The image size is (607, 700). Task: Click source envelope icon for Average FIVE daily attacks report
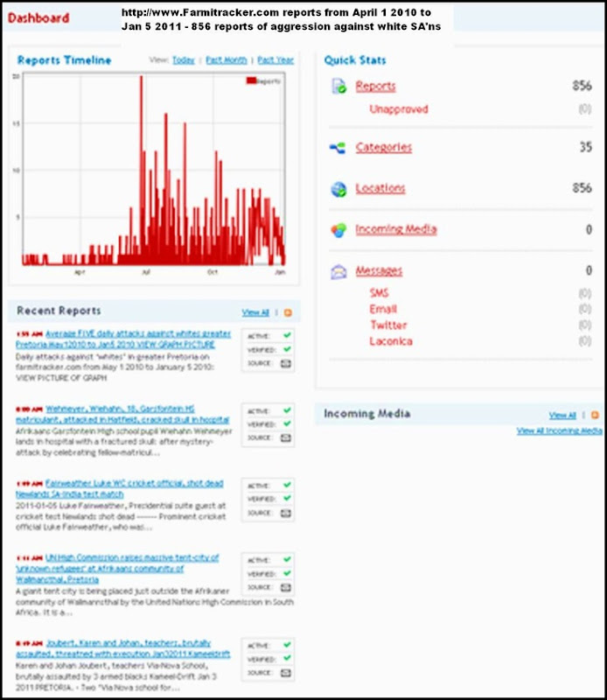(x=286, y=363)
